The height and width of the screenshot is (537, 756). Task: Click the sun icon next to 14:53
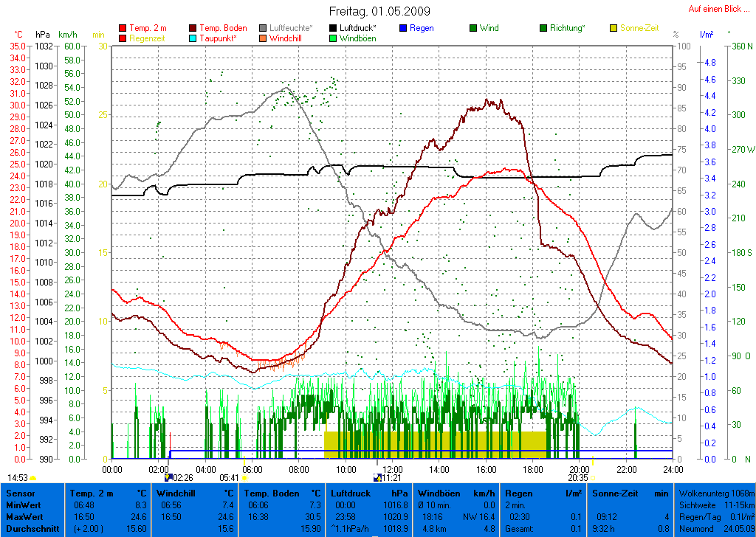point(33,478)
